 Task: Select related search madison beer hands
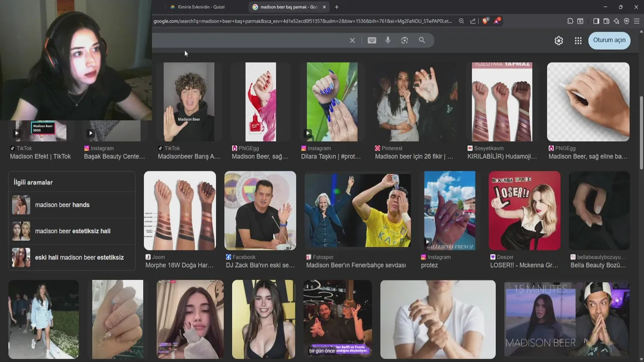(72, 205)
